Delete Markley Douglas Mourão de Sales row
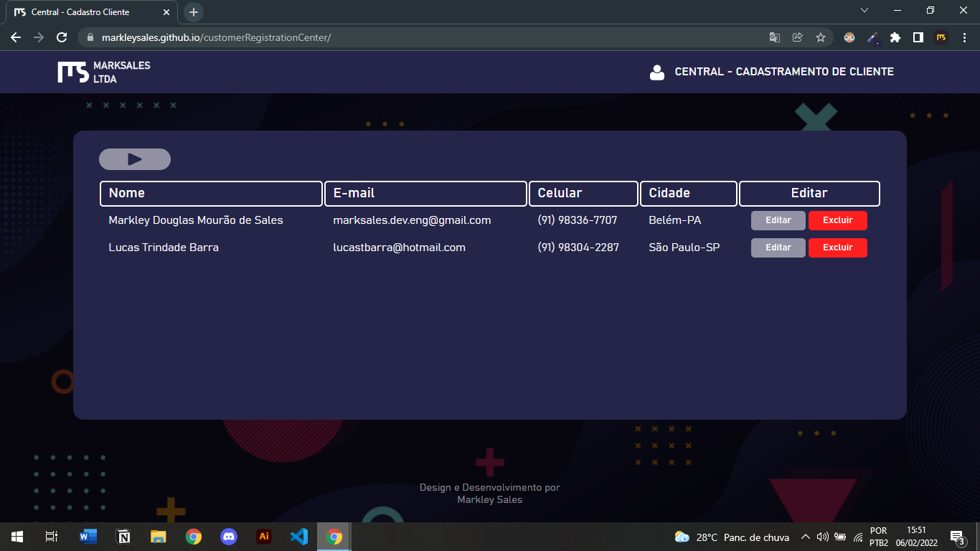Viewport: 980px width, 551px height. point(837,220)
